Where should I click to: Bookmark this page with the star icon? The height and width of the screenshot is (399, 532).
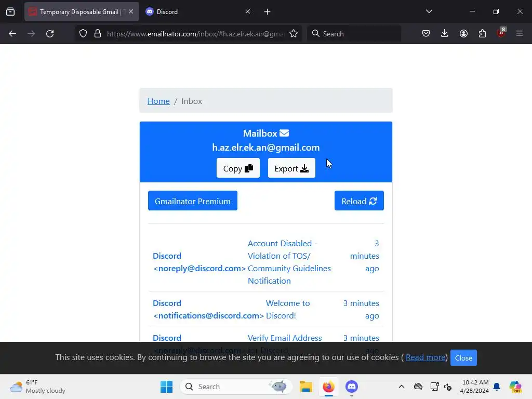pos(294,34)
